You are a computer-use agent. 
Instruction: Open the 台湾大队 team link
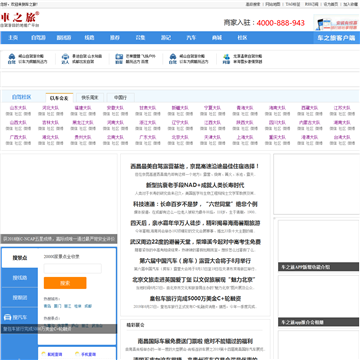pyautogui.click(x=342, y=137)
